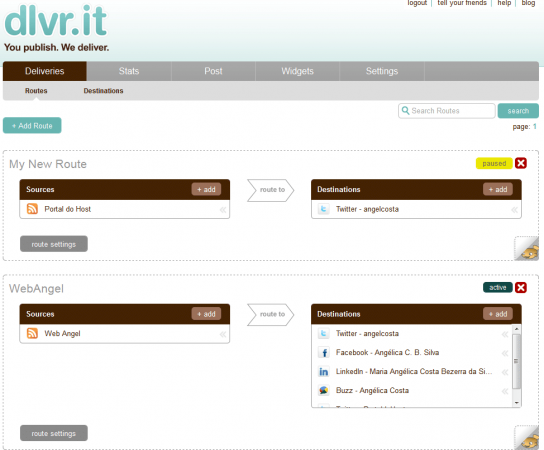The width and height of the screenshot is (544, 450).
Task: Focus the Search Routes input field
Action: tap(447, 111)
